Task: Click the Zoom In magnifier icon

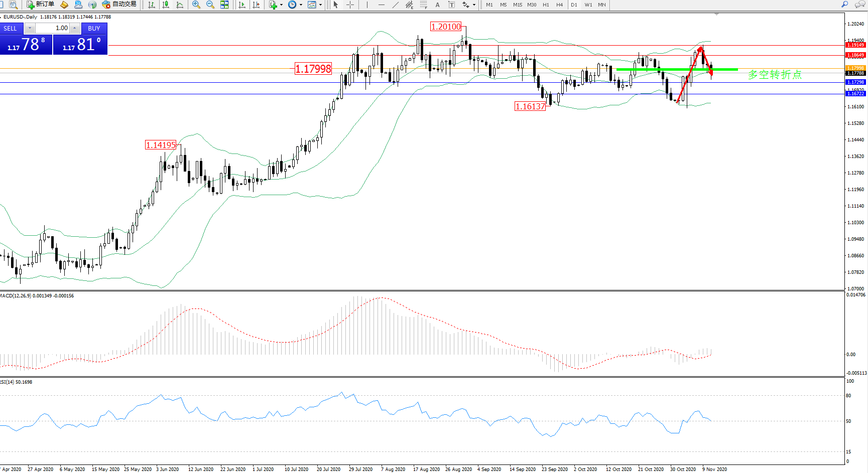Action: point(196,5)
